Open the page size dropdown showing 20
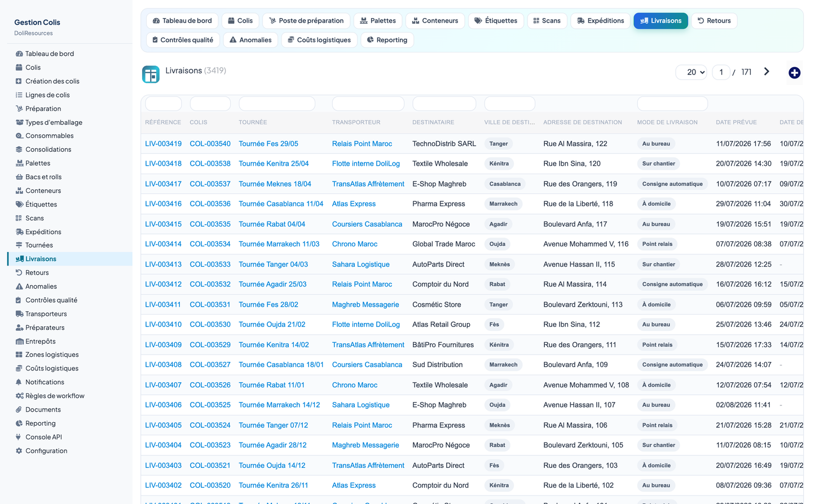This screenshot has height=504, width=815. click(691, 72)
